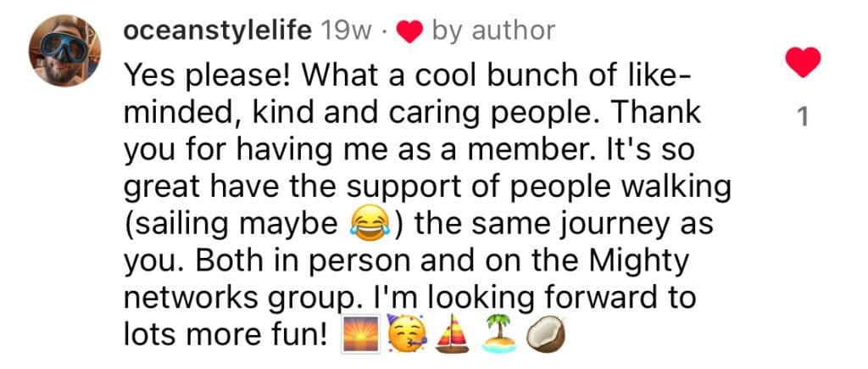Viewport: 868px width, 369px height.
Task: Click the oceanstylelife username
Action: point(220,31)
